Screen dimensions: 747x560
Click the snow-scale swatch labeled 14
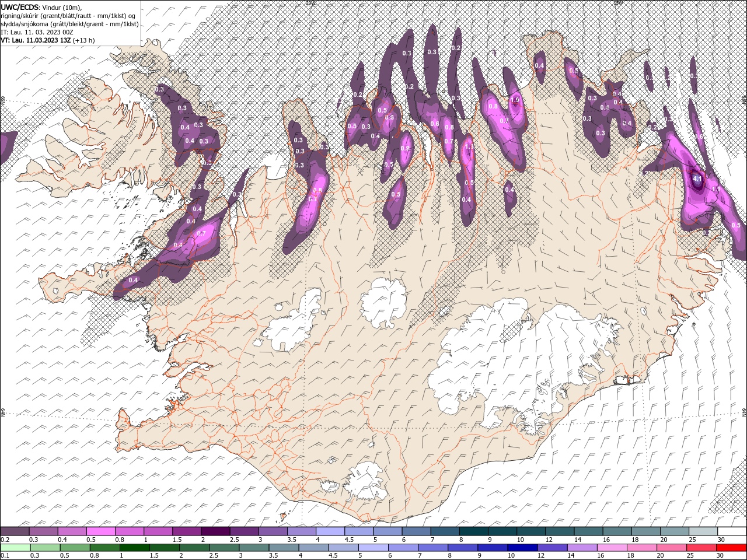pyautogui.click(x=588, y=531)
